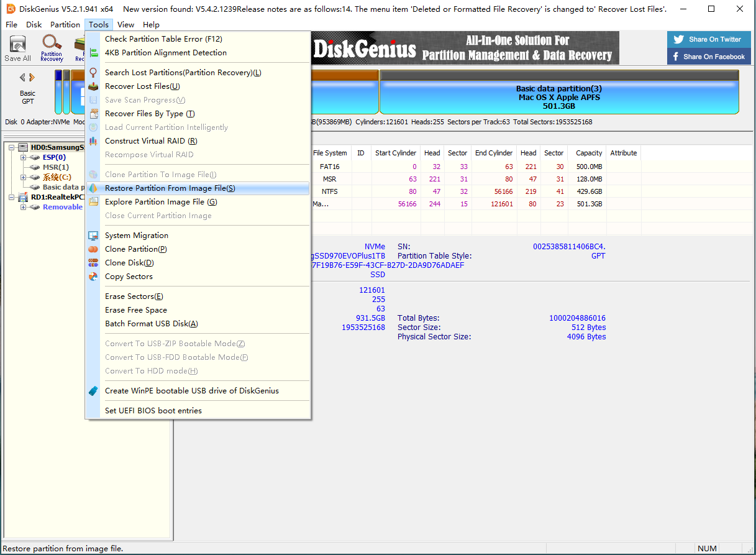Click the Share On Facebook button
The image size is (756, 555).
tap(708, 57)
